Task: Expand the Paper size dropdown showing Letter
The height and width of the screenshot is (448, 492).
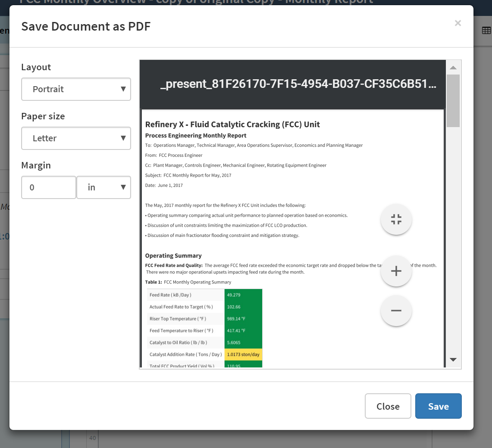Action: (76, 138)
